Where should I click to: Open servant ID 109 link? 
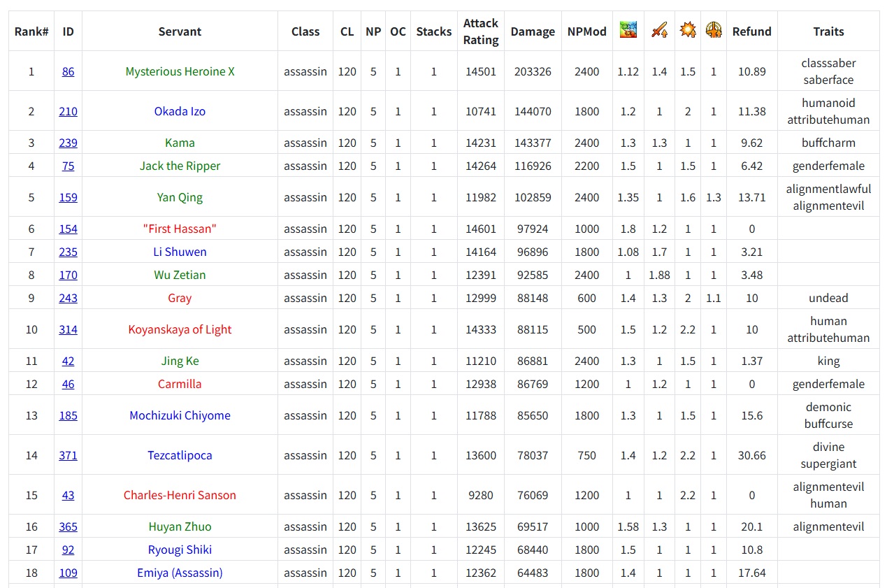point(68,573)
